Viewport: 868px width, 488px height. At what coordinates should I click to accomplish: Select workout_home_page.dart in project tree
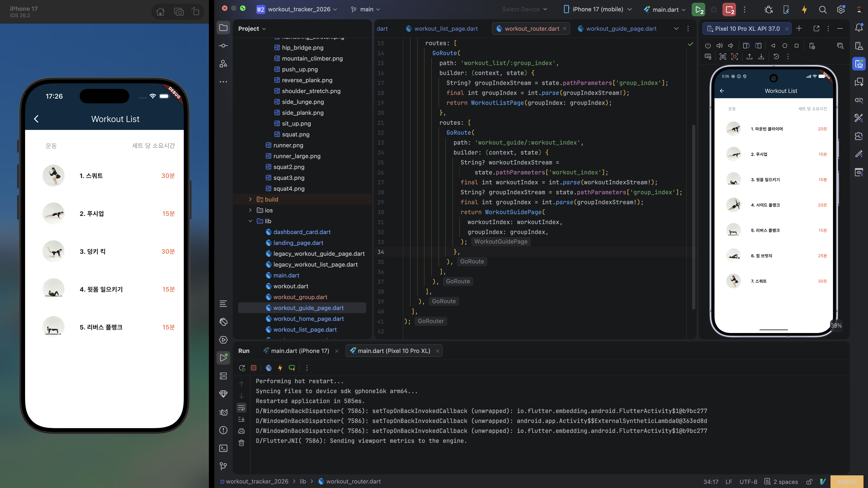pos(308,319)
